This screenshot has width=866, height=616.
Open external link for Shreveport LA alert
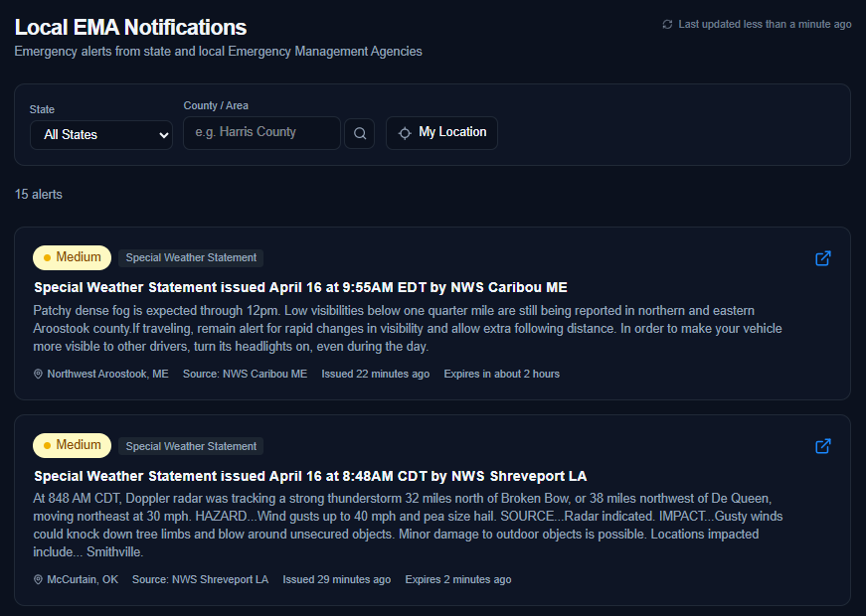point(822,446)
